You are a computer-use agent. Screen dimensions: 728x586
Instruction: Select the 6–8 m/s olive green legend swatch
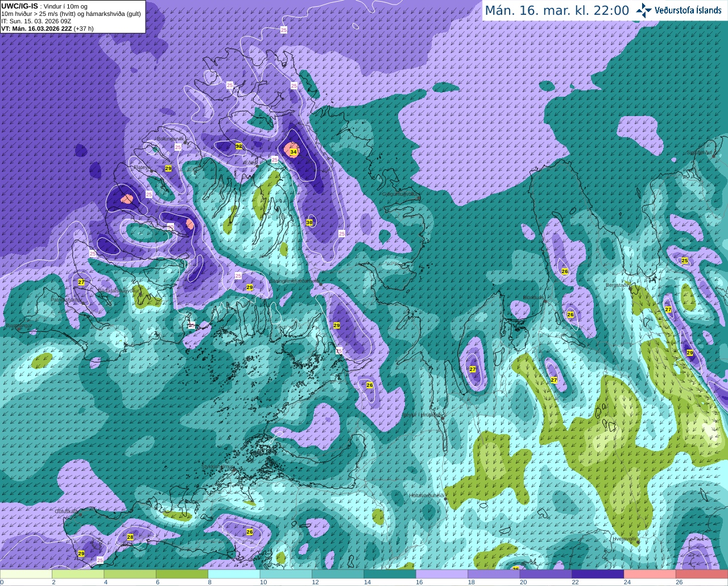[183, 574]
